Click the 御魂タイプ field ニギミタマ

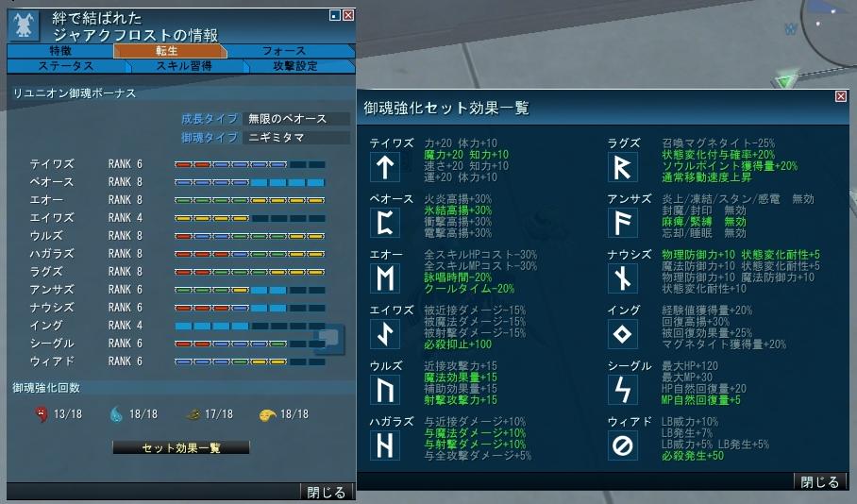pos(296,137)
